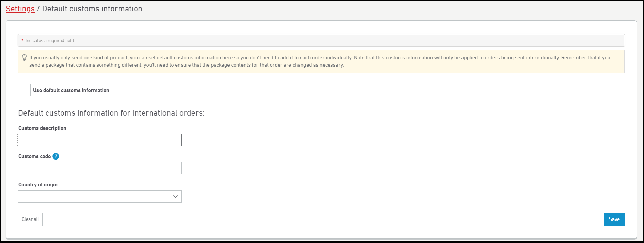Go back to Settings via breadcrumb
This screenshot has height=243, width=644.
(20, 9)
